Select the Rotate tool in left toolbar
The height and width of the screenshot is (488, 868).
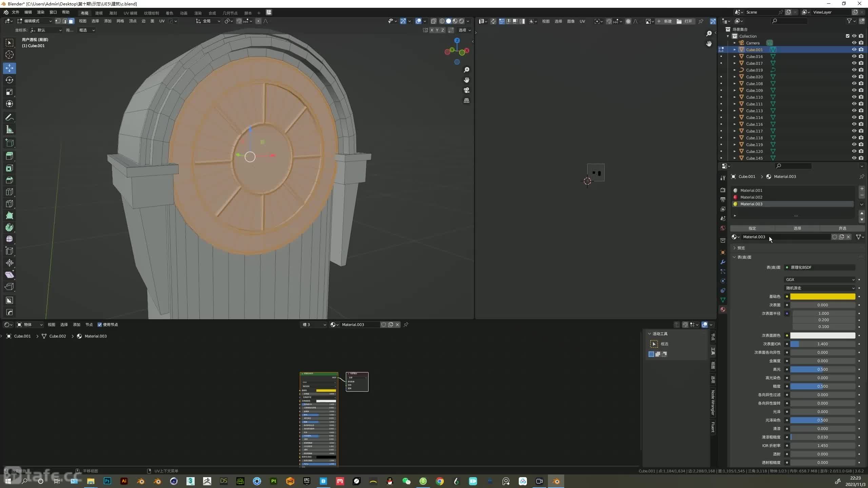point(9,80)
